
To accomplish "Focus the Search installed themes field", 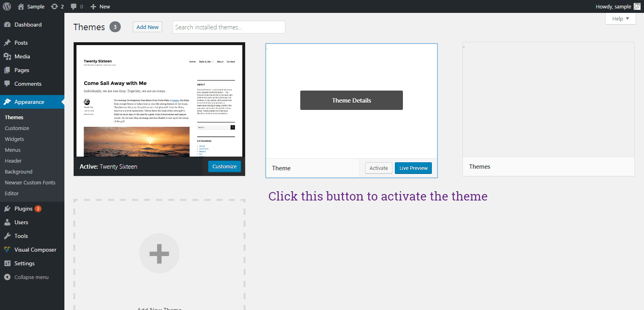I will point(229,27).
